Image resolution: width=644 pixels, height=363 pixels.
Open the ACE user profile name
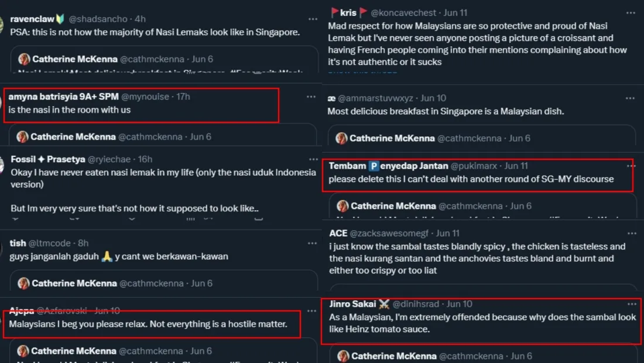click(338, 234)
